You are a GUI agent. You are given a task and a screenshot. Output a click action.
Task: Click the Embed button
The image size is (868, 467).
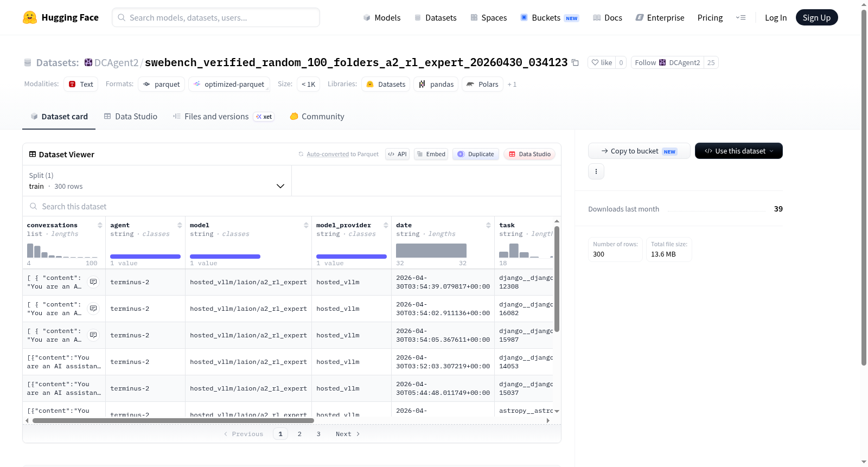(x=431, y=154)
